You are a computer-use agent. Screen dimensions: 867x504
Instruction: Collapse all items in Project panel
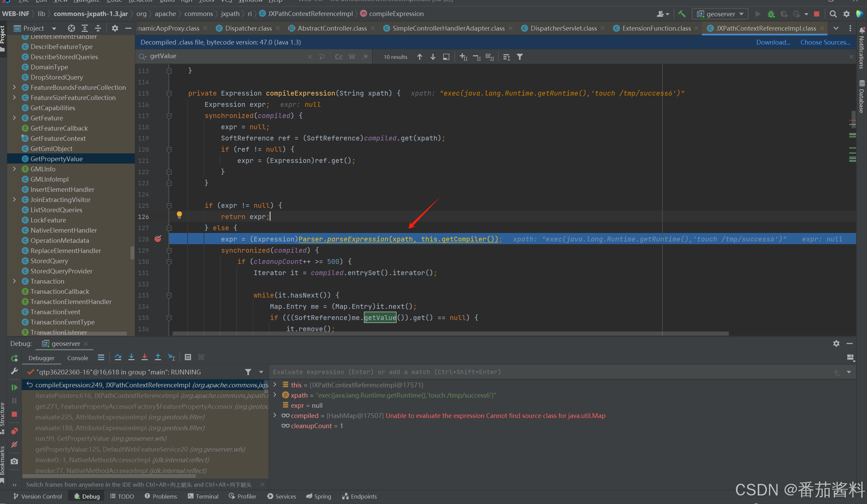98,28
